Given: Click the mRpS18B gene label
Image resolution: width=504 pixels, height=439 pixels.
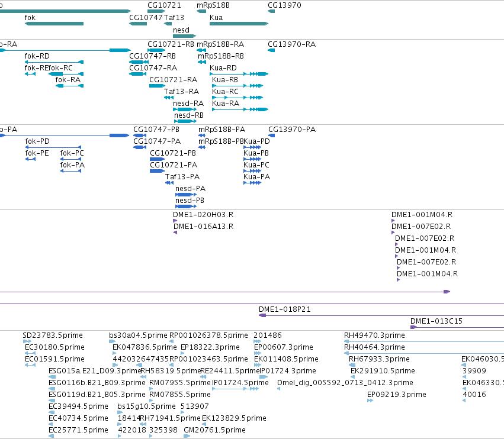Looking at the screenshot, I should point(213,5).
